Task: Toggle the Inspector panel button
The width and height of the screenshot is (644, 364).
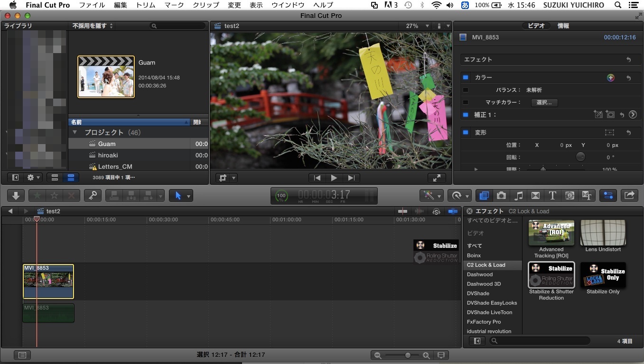Action: (x=608, y=195)
